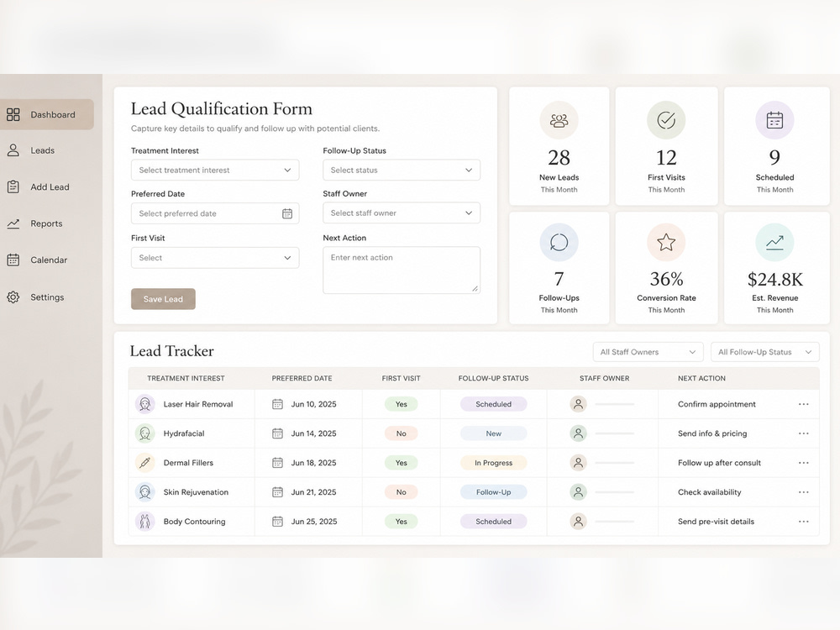Open more options for Laser Hair Removal row

point(803,404)
